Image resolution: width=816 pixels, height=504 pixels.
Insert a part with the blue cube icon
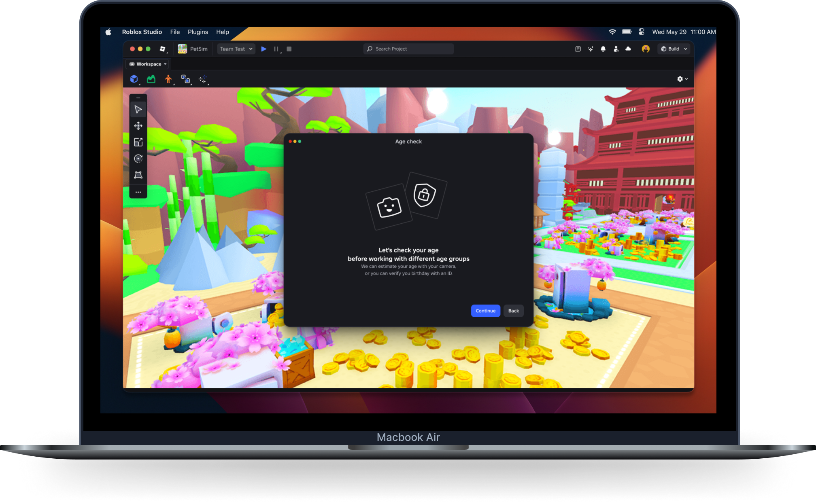(x=134, y=79)
